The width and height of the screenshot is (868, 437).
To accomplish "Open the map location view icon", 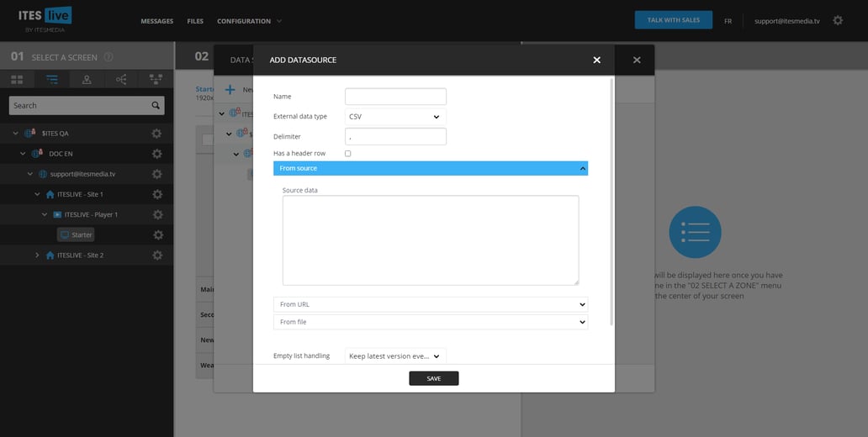I will pyautogui.click(x=87, y=80).
